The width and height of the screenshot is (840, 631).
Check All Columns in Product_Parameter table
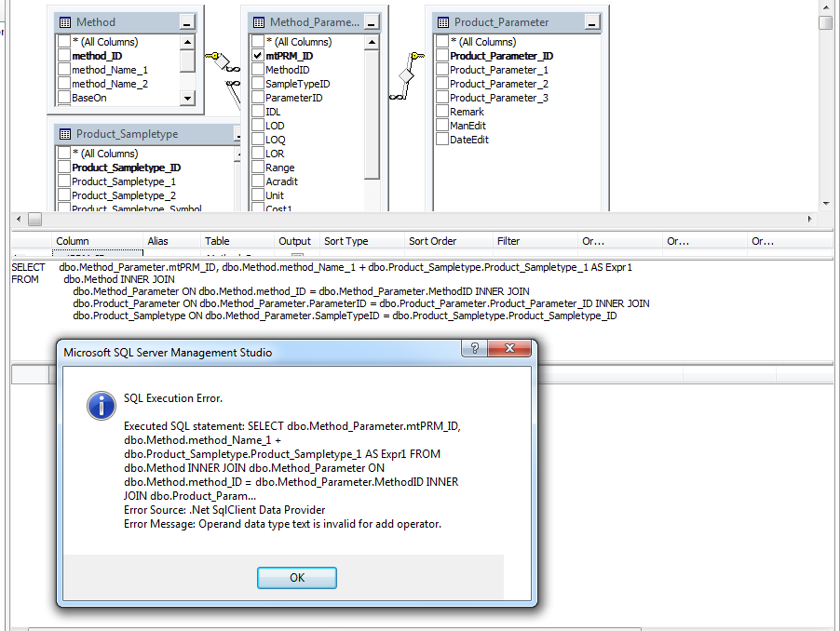[442, 42]
